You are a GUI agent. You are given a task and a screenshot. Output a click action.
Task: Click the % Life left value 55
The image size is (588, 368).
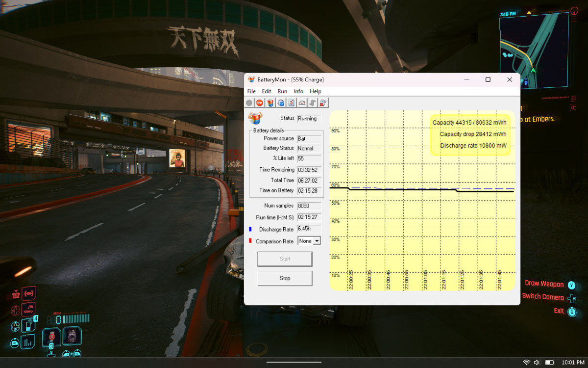tap(309, 158)
